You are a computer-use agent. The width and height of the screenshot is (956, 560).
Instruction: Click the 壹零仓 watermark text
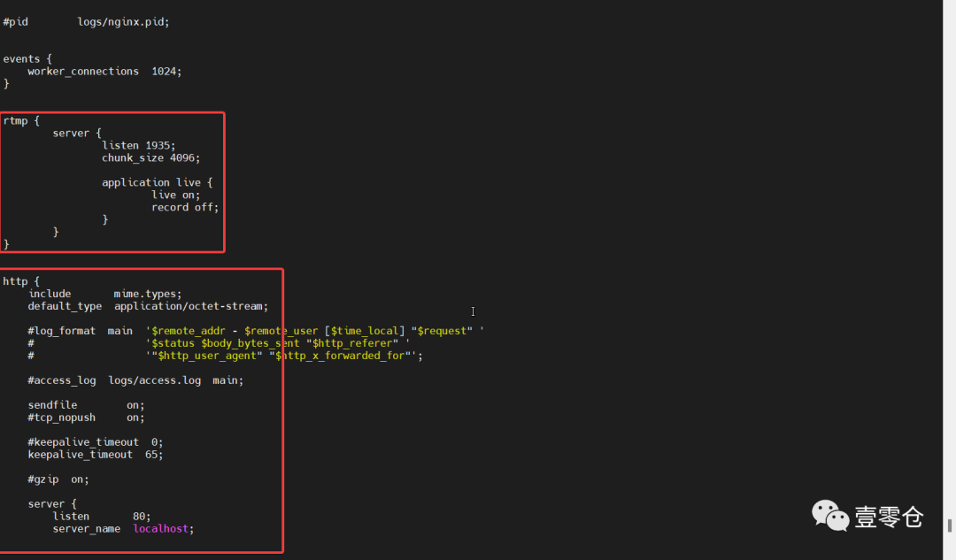tap(889, 517)
